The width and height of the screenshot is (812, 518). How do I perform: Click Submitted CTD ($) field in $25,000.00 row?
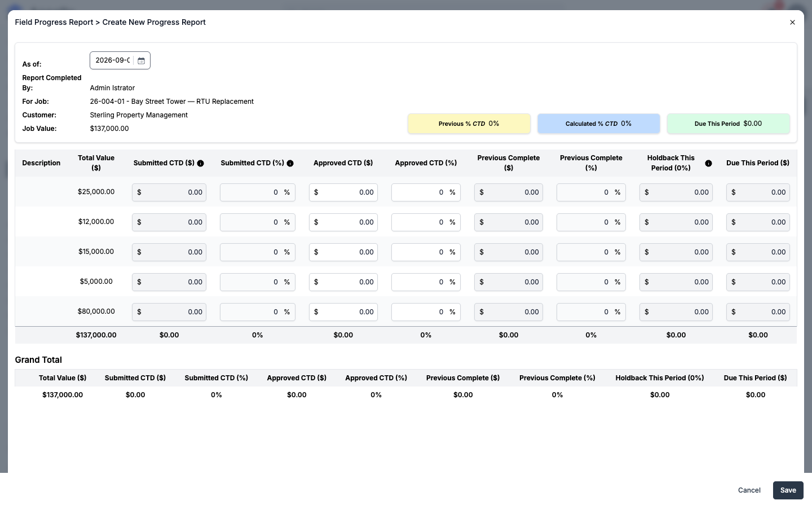(169, 192)
